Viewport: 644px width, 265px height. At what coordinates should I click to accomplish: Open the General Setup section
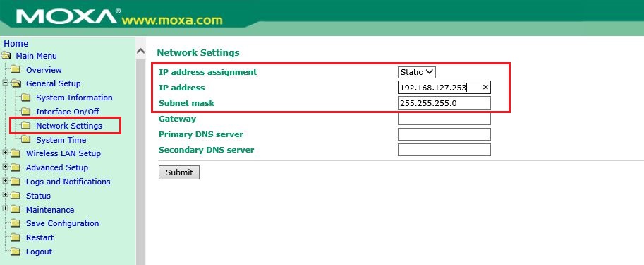pos(54,83)
